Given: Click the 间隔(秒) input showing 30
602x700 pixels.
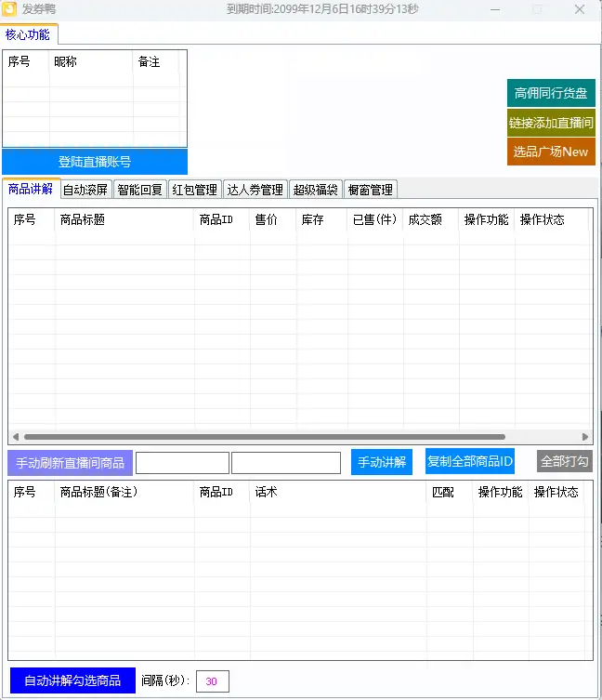Looking at the screenshot, I should (x=213, y=681).
